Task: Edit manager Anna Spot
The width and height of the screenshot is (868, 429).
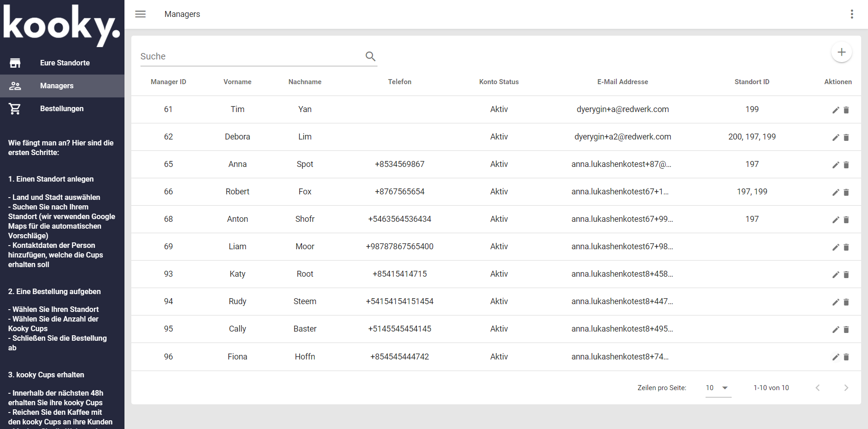Action: click(836, 165)
